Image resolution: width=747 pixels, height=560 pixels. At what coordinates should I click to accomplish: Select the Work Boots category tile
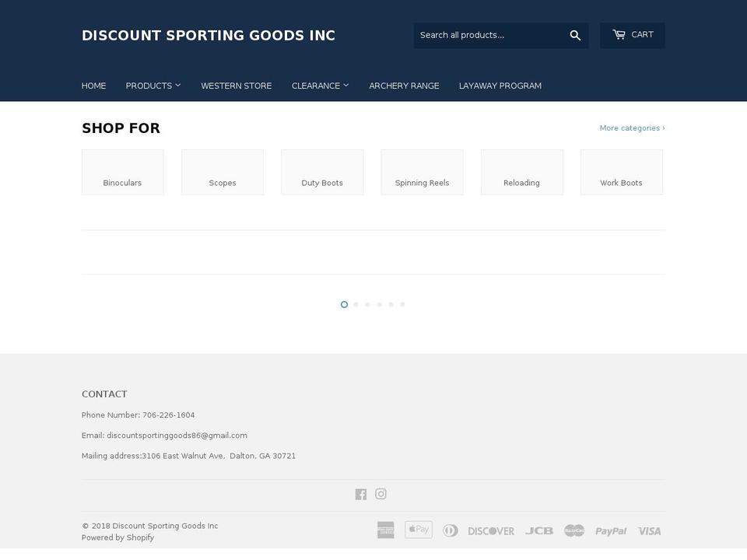tap(621, 172)
